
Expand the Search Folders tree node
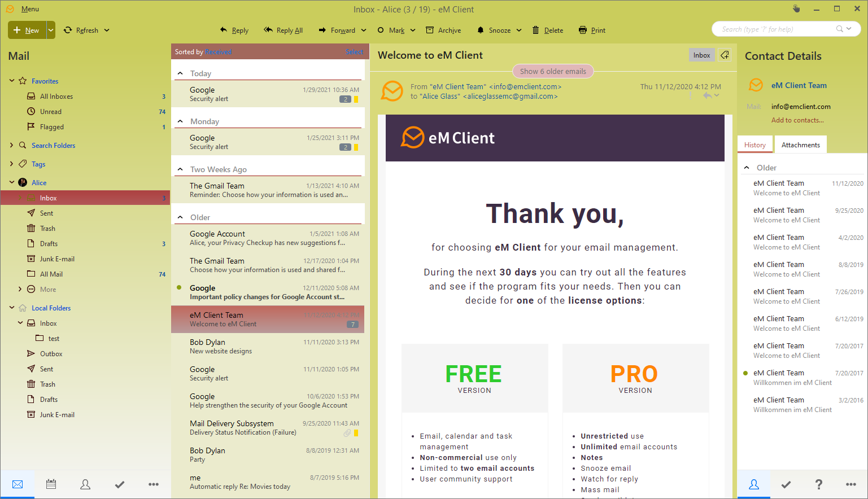click(12, 146)
